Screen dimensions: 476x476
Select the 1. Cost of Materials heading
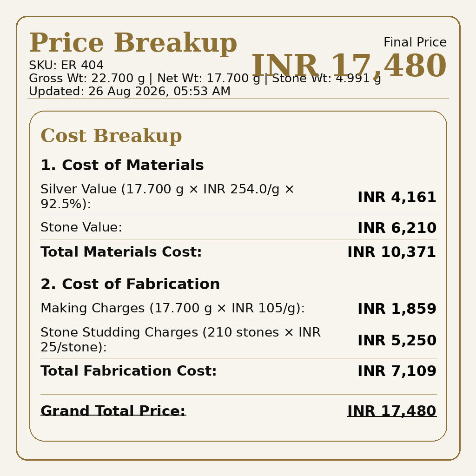(x=122, y=165)
